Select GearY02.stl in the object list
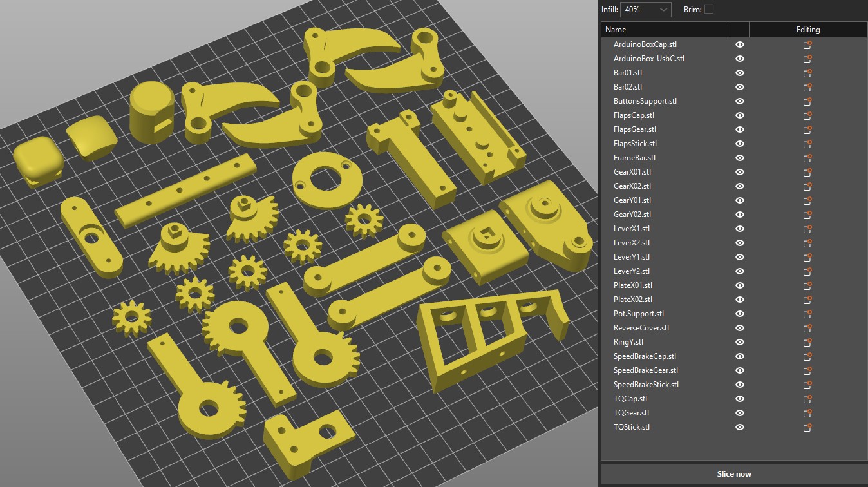 (x=632, y=215)
